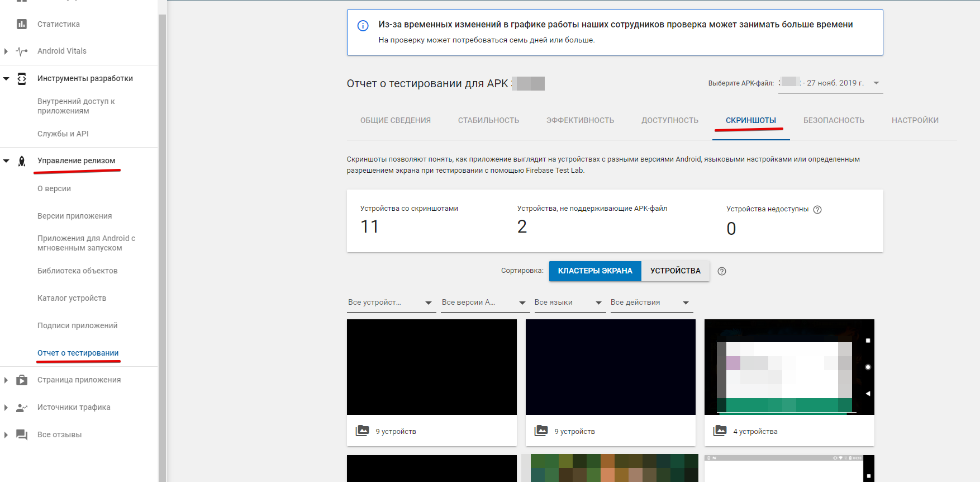The height and width of the screenshot is (482, 980).
Task: Click the Устройства недоступны count 0
Action: [x=731, y=229]
